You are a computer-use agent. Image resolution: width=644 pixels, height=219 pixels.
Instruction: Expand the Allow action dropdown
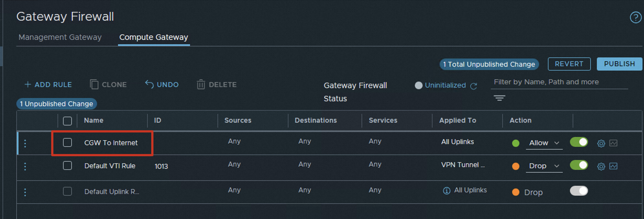click(x=544, y=143)
